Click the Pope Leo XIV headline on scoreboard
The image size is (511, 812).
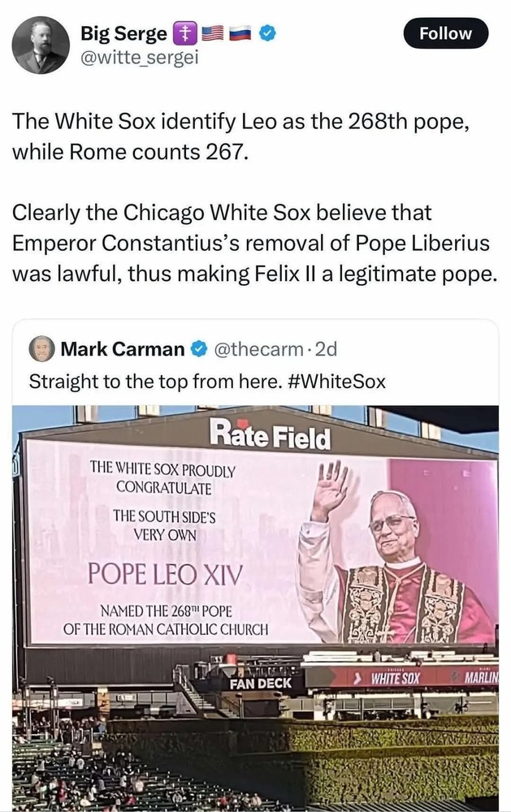(x=165, y=574)
